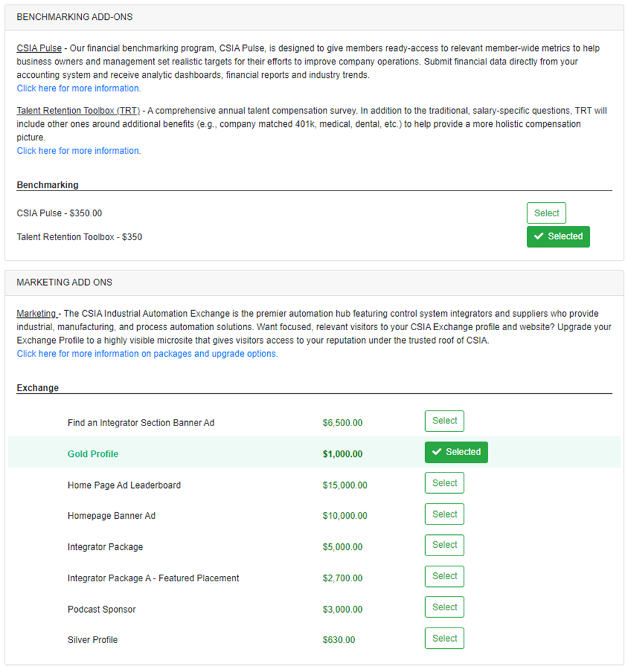628x672 pixels.
Task: Open Talent Retention Toolbox more information link
Action: tap(79, 151)
